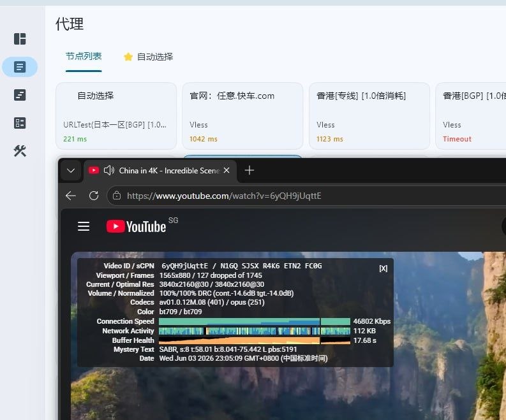This screenshot has width=506, height=420.
Task: Open the sidebar icon with staggered bars
Action: point(20,95)
